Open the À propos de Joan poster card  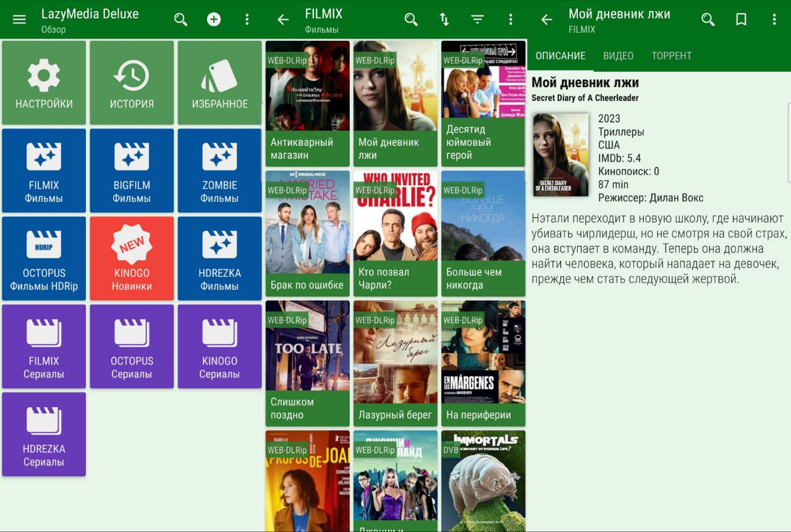coord(308,481)
